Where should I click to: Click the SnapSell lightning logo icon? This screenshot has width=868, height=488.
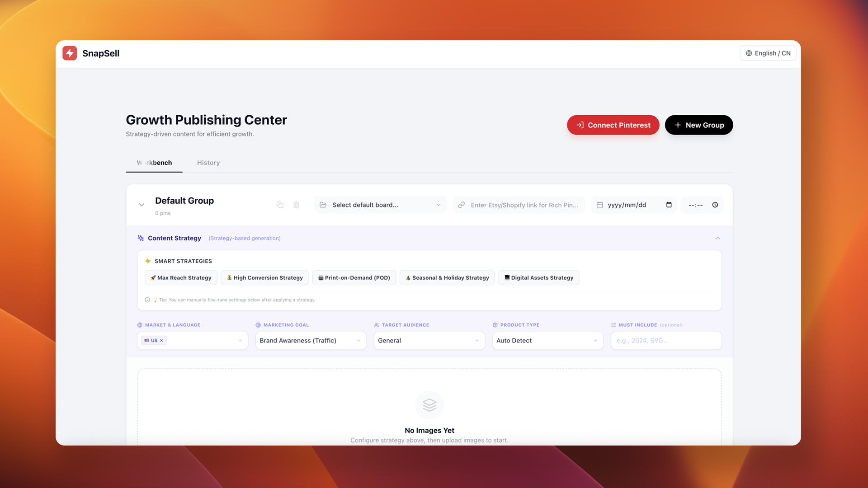(x=70, y=53)
